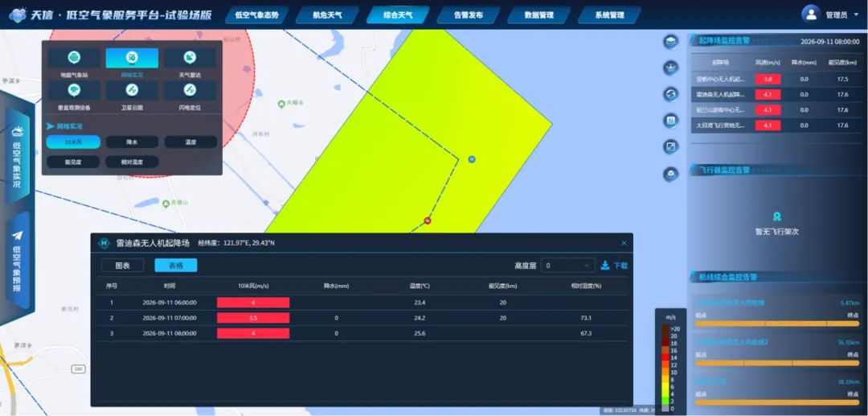This screenshot has width=868, height=416.
Task: Click the 天信 cloud logo
Action: tap(18, 15)
